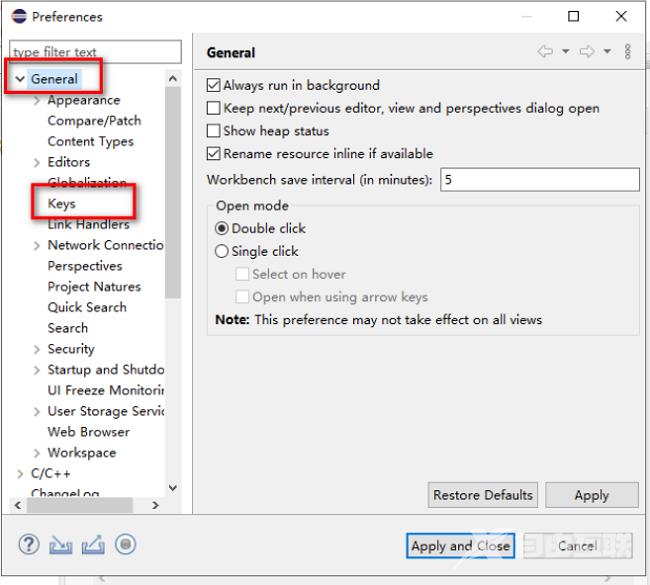Click the tree's vertical scrollbar
This screenshot has height=585, width=650.
172,200
